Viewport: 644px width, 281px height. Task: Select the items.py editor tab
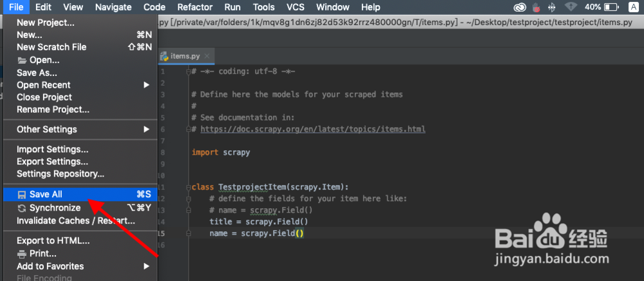point(182,57)
